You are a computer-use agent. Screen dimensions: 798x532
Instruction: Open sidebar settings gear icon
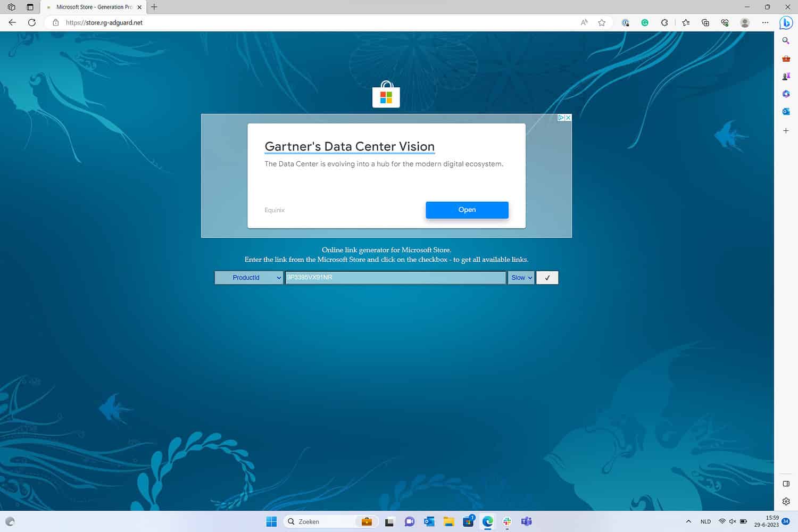pos(786,501)
